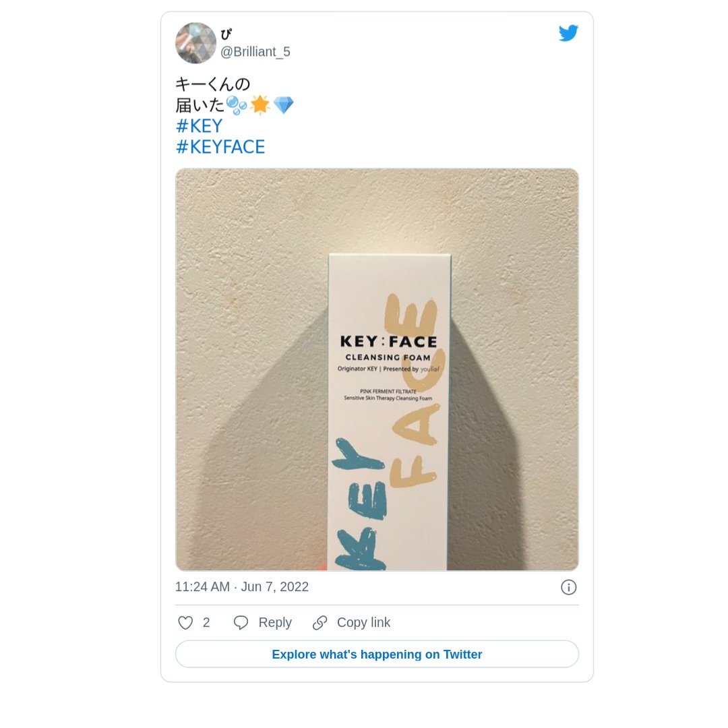The image size is (728, 728).
Task: Open the 11:24 AM · Jun 7, 2022 timestamp
Action: click(x=241, y=587)
